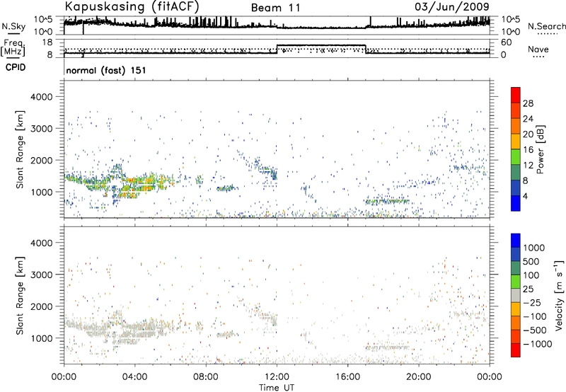The height and width of the screenshot is (392, 566).
Task: Click the echo band after 17:00 in power panel
Action: tap(387, 201)
